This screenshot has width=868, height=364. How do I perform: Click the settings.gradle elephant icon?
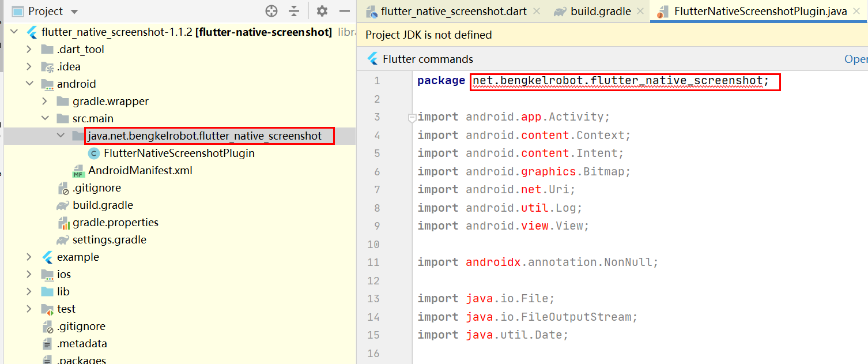(63, 239)
